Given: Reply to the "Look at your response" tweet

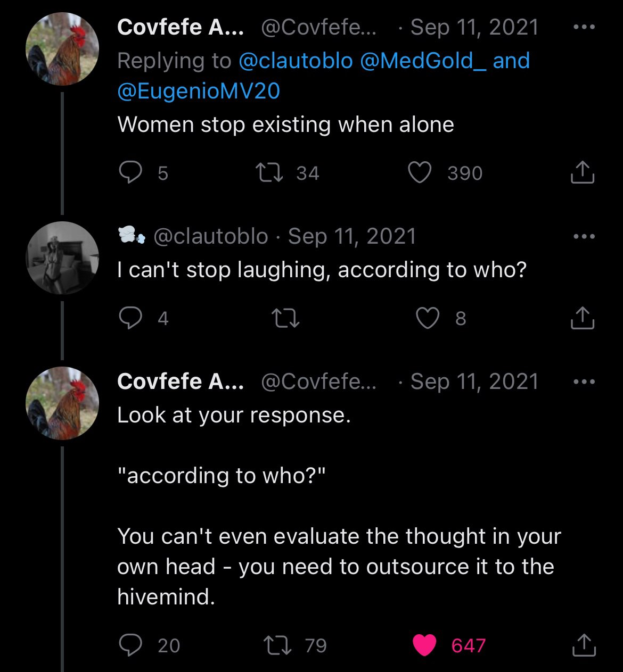Looking at the screenshot, I should pyautogui.click(x=128, y=645).
